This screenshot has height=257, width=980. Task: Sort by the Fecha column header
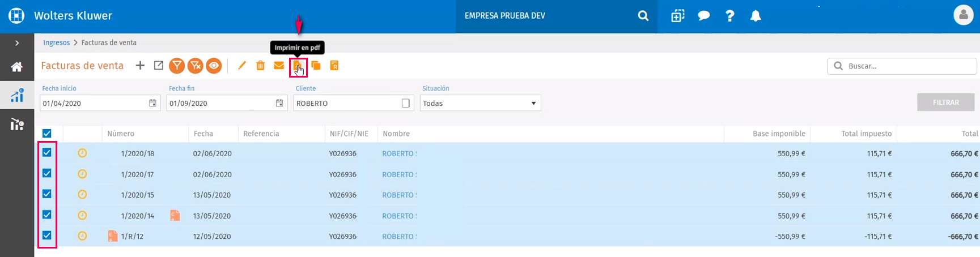tap(203, 134)
